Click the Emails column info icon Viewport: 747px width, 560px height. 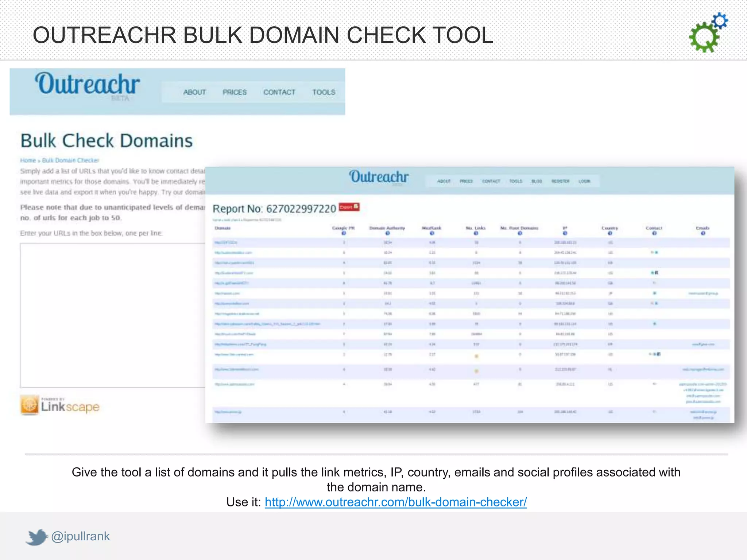[703, 233]
